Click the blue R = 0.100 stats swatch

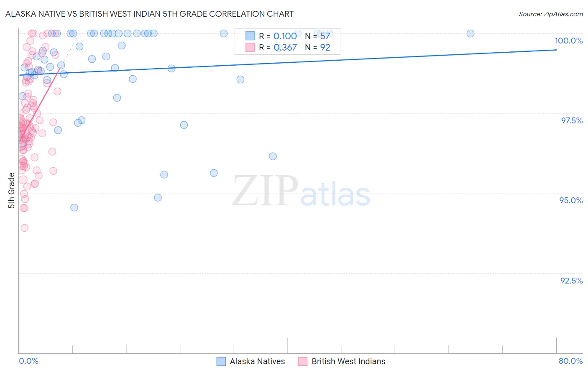(250, 36)
